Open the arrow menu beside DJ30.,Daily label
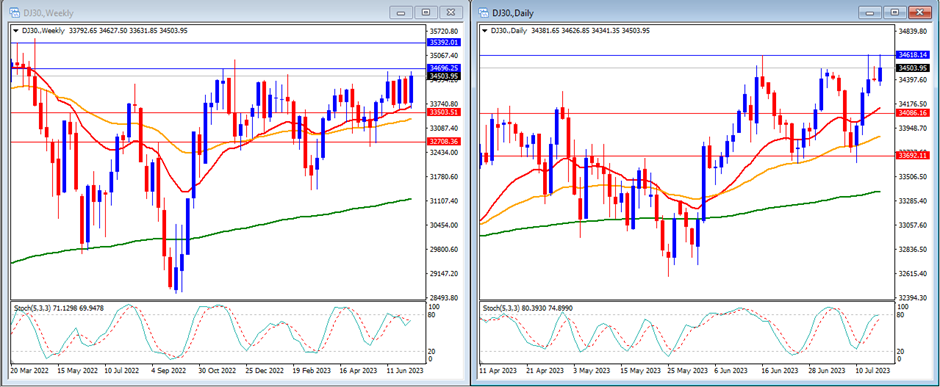 click(x=484, y=30)
